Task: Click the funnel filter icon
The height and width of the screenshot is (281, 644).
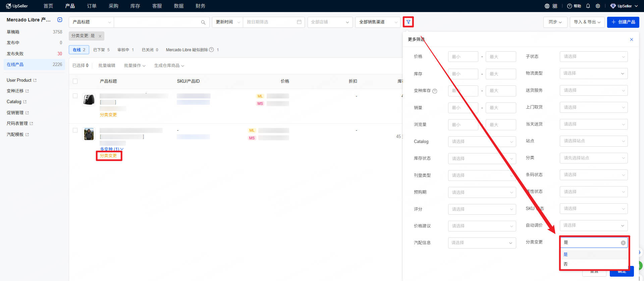Action: tap(408, 22)
